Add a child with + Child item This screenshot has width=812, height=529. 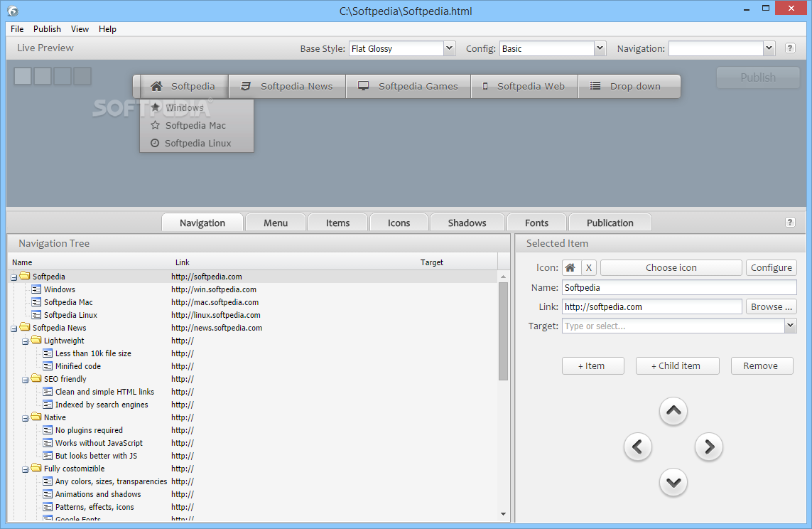(x=677, y=365)
